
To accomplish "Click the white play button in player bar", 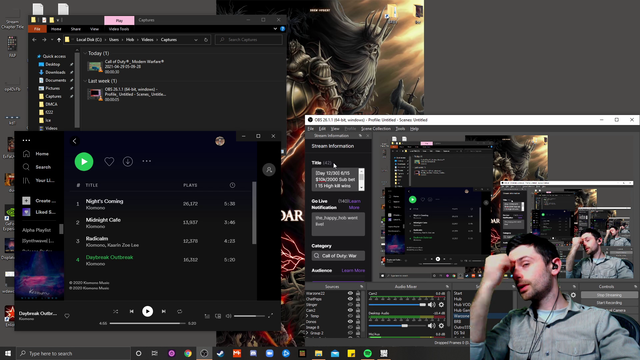I will click(x=147, y=311).
